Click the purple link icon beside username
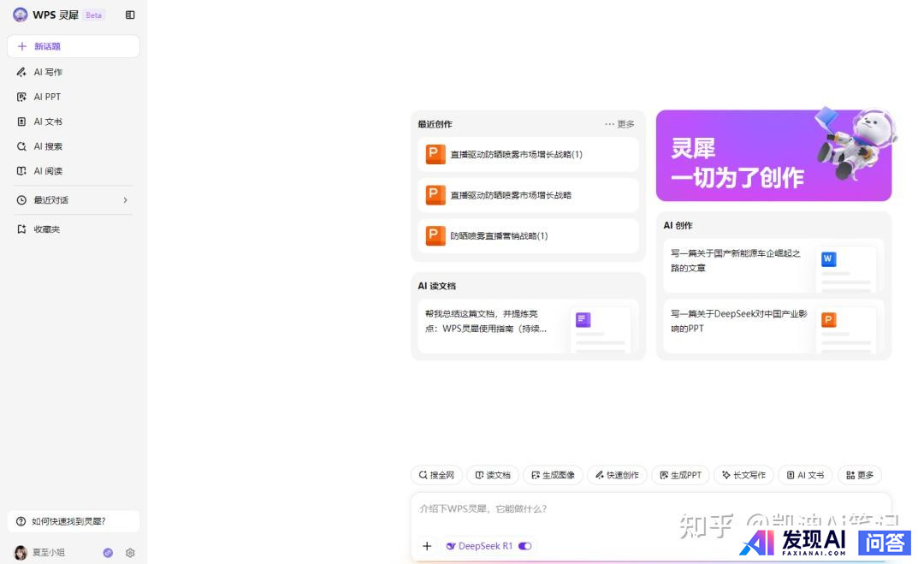Viewport: 924px width, 564px height. (x=108, y=553)
